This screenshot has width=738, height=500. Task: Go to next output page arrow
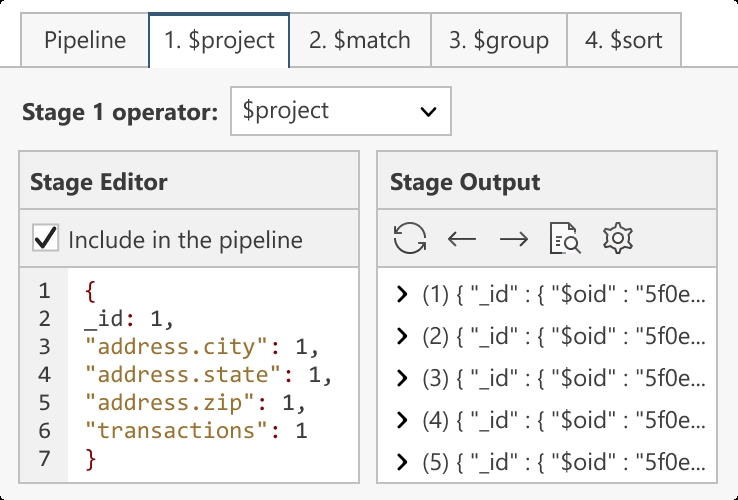[513, 239]
